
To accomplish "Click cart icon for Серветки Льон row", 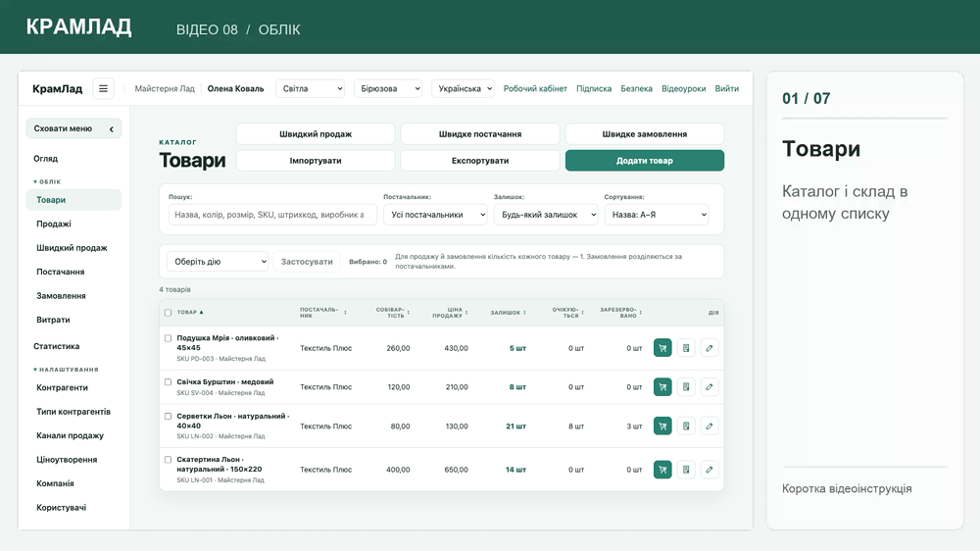I will 662,426.
